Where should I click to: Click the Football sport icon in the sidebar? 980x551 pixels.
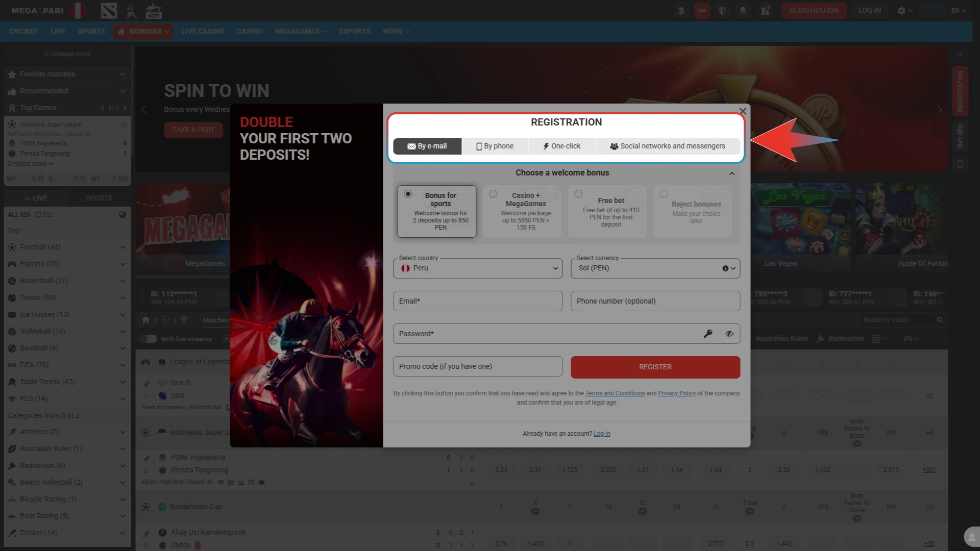(x=12, y=247)
